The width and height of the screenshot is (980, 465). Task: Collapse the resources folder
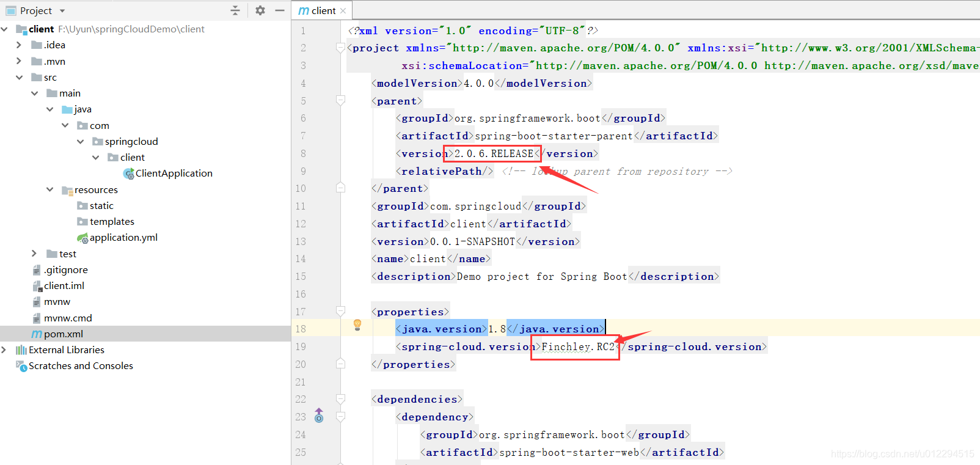pos(50,189)
